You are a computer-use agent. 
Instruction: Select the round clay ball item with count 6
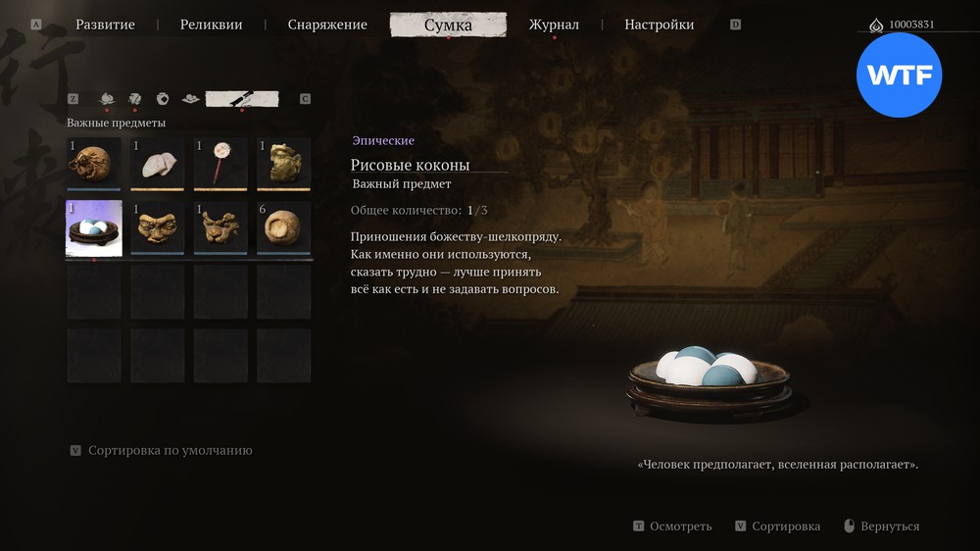tap(284, 228)
